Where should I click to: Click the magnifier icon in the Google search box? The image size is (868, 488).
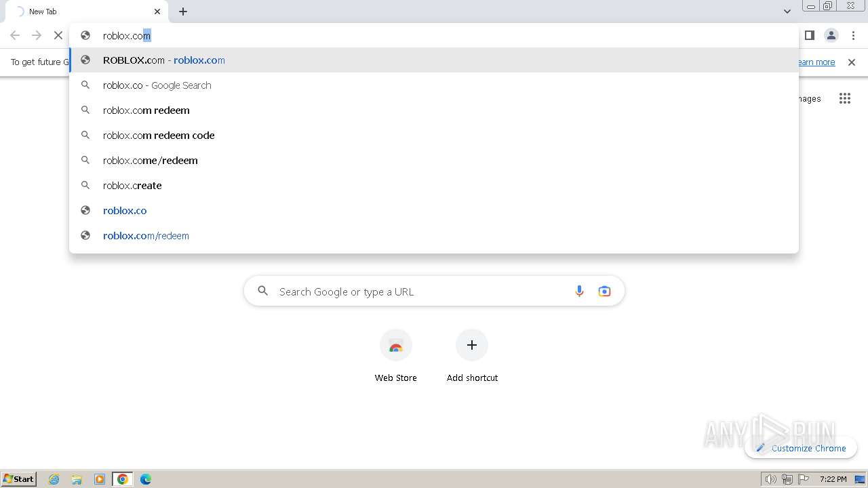click(x=263, y=291)
